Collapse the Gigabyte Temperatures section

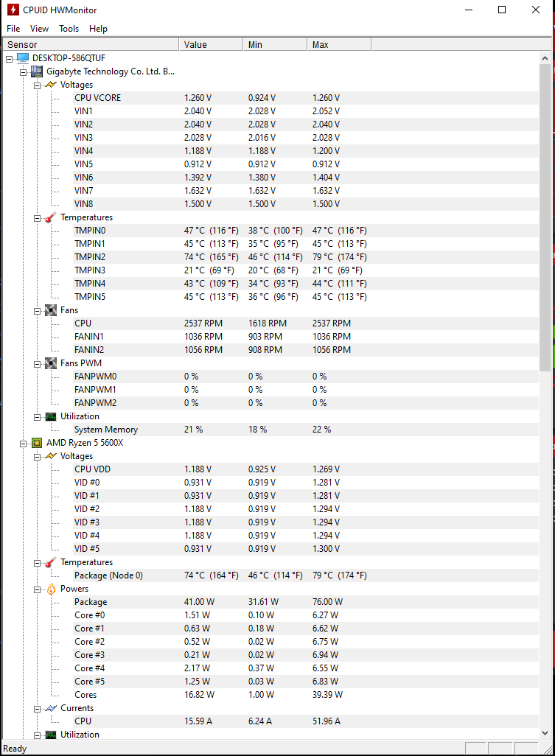click(x=37, y=218)
